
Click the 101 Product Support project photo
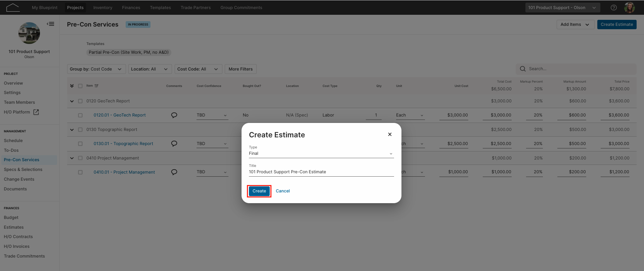pyautogui.click(x=29, y=33)
